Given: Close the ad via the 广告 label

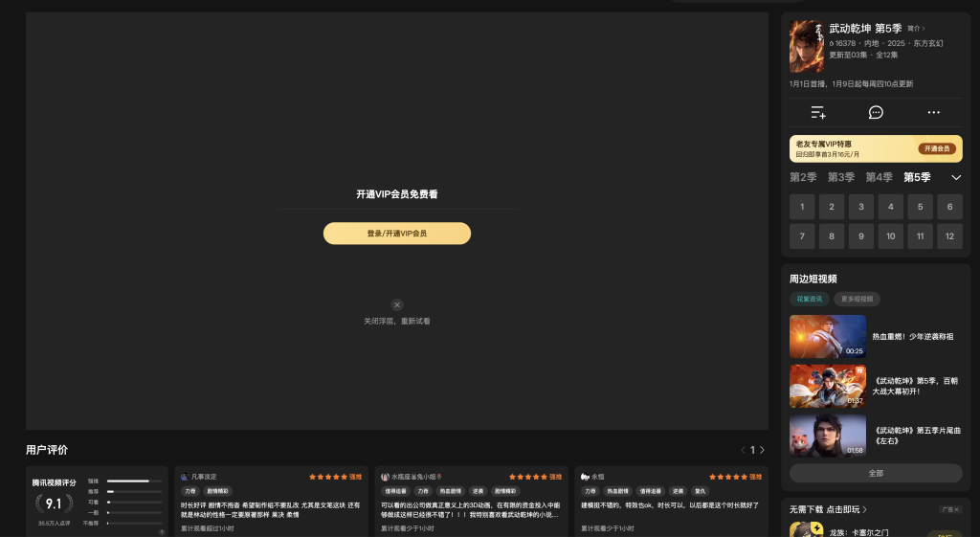Looking at the screenshot, I should tap(949, 509).
